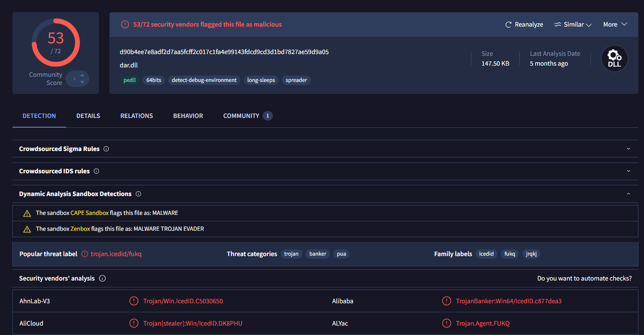Expand the Crowdsourced Sigma Rules section
The width and height of the screenshot is (644, 335).
click(x=628, y=149)
